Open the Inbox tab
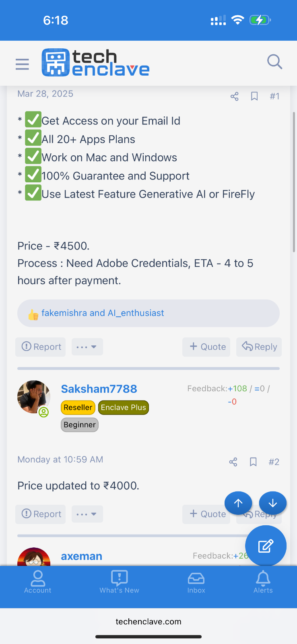 (196, 582)
